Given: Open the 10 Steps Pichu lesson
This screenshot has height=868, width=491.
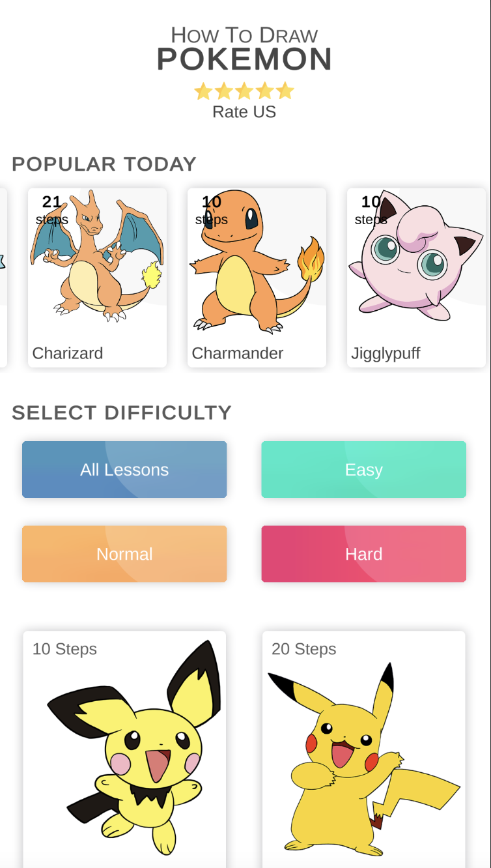Looking at the screenshot, I should [x=124, y=749].
